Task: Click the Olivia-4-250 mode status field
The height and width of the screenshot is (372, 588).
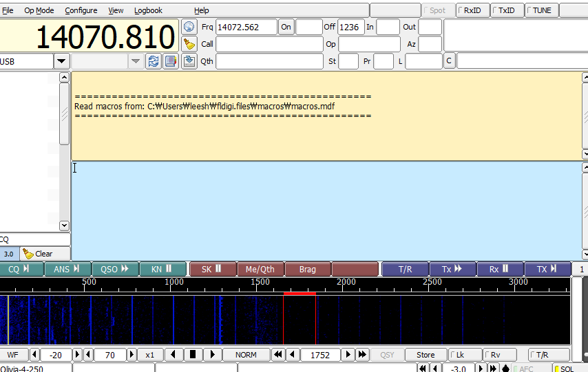Action: (35, 368)
